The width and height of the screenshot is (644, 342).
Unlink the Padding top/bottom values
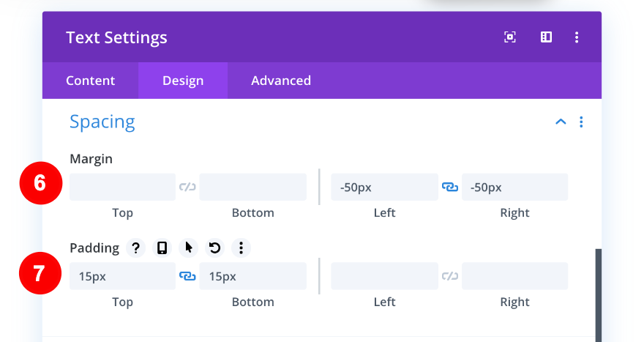click(187, 276)
